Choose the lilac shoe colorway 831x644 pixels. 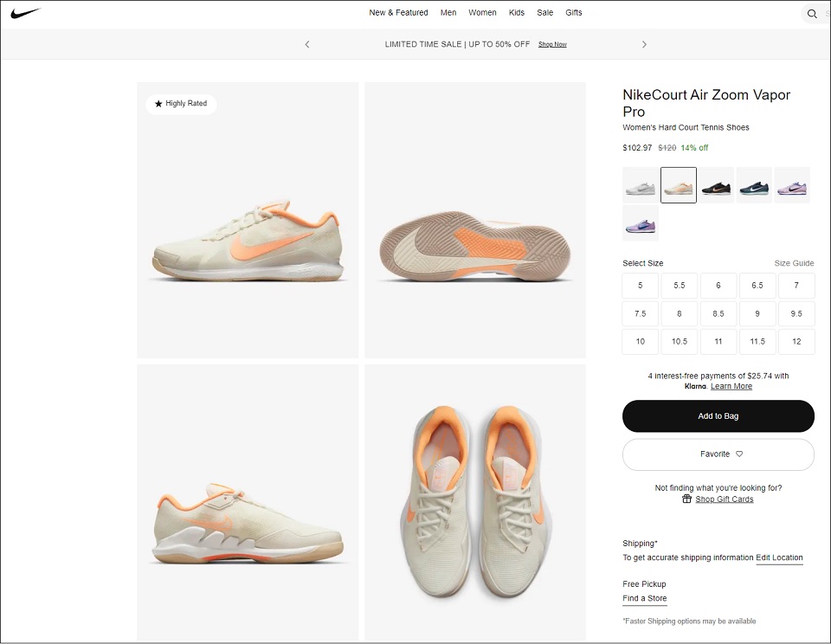coord(792,185)
